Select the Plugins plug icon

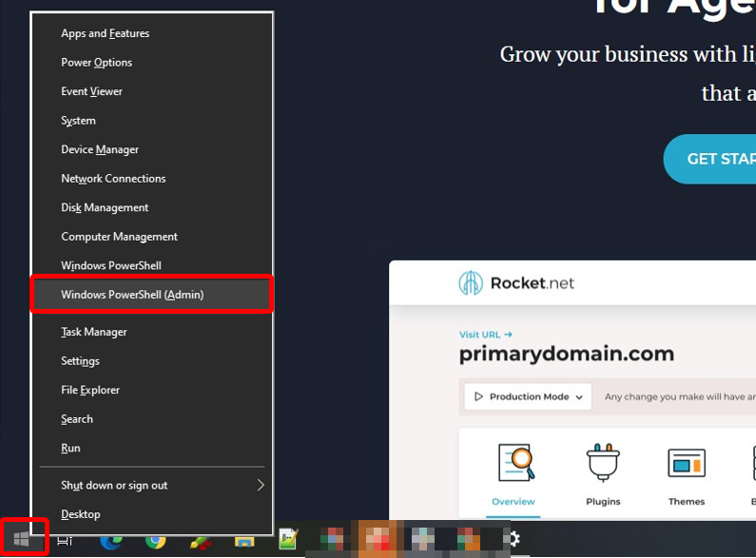pos(603,462)
